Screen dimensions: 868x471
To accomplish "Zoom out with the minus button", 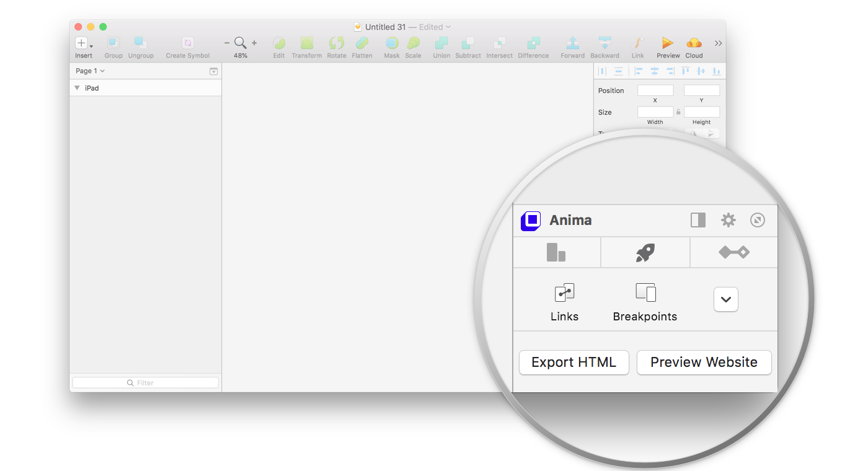I will click(x=227, y=43).
